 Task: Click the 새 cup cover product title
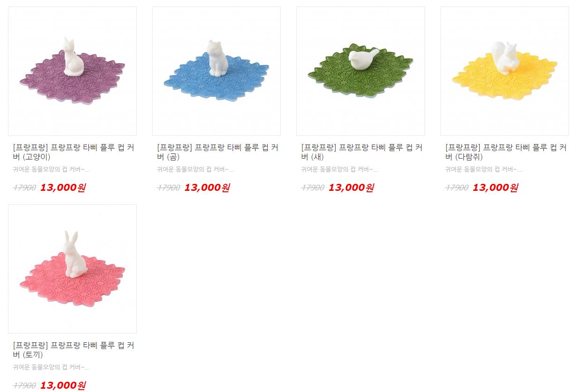coord(362,152)
